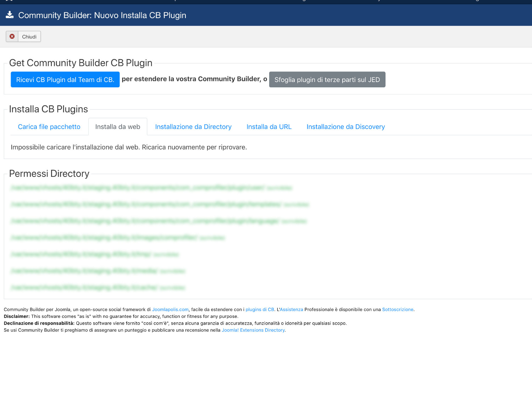The height and width of the screenshot is (408, 532).
Task: Click the Community Builder: Nuovo Installa title
Action: pos(102,15)
